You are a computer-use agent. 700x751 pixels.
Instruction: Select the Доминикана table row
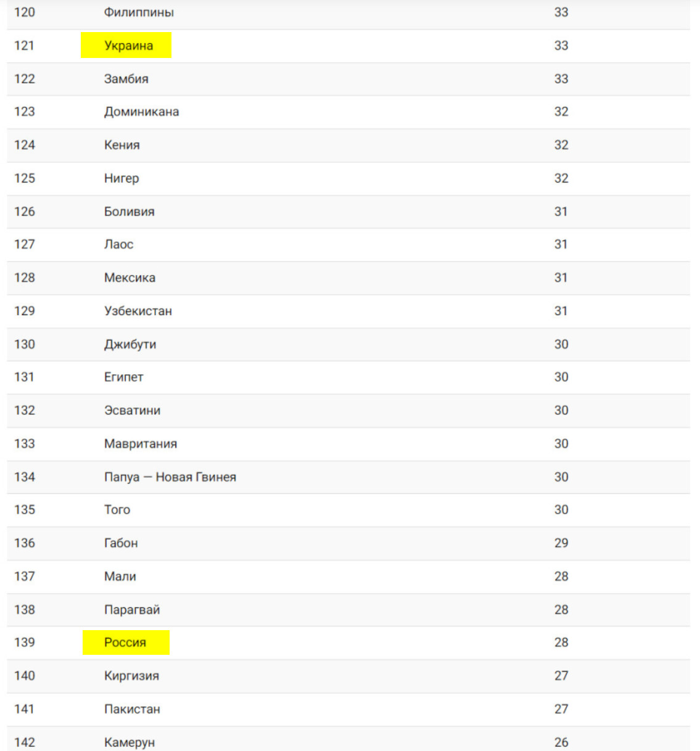point(348,112)
